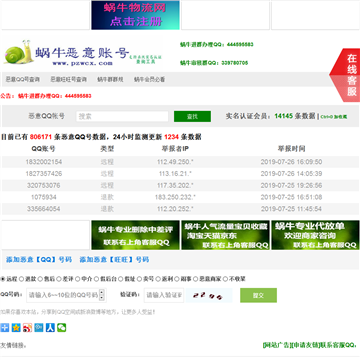Open the 蜗牛物流网 点击注册 banner

point(135,15)
